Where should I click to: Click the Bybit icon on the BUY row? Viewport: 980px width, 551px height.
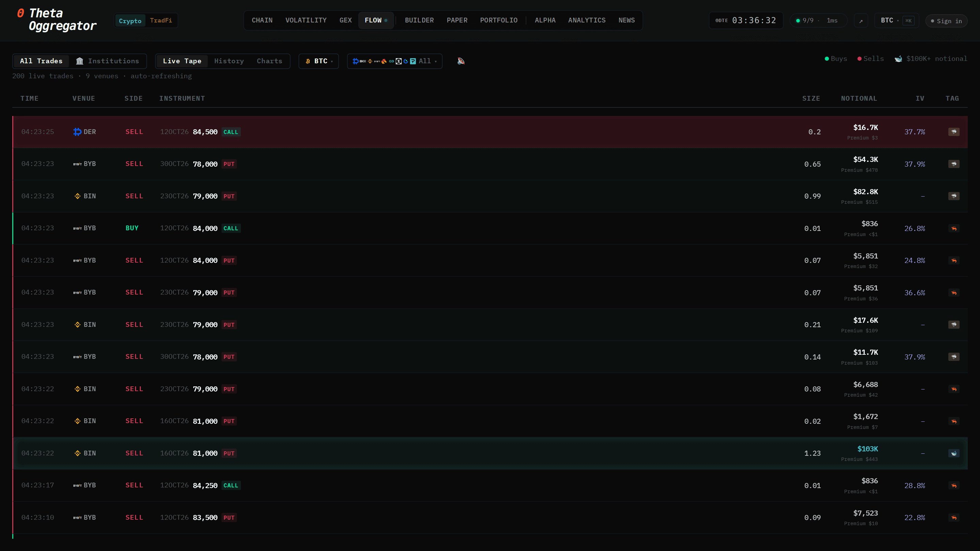(x=77, y=228)
